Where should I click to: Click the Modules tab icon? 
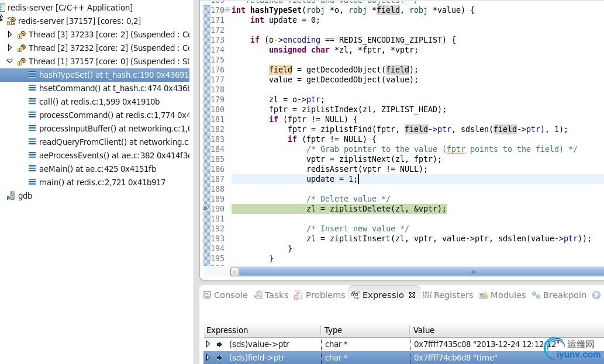(484, 296)
